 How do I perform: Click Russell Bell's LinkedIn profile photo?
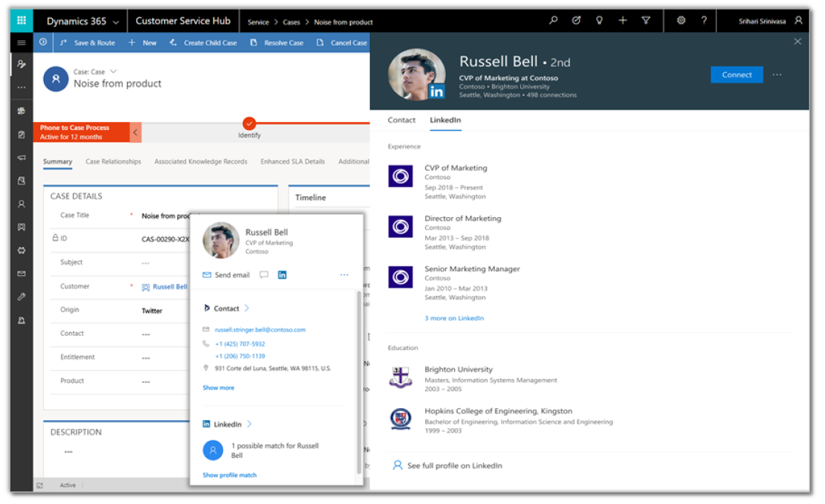tap(417, 74)
